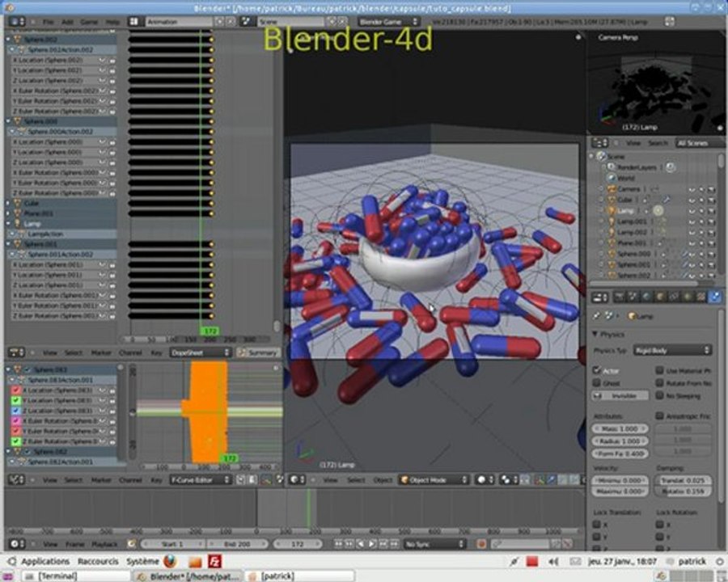Open the Channel menu in DopeSheet header

click(130, 352)
